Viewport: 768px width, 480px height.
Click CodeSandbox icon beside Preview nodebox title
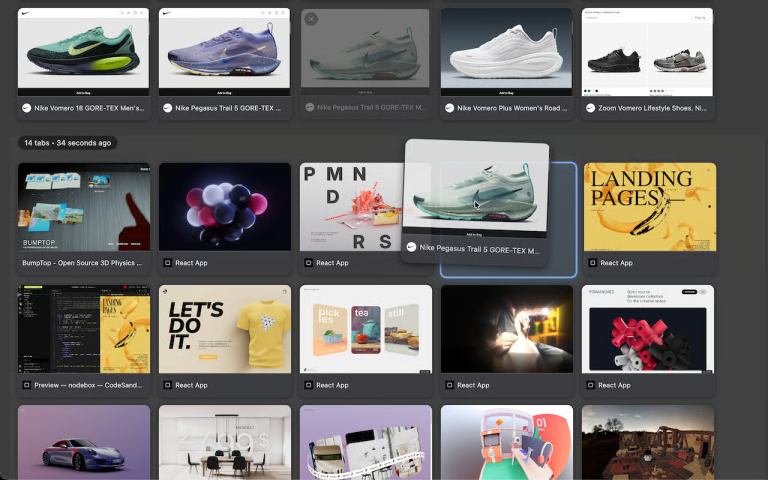26,385
